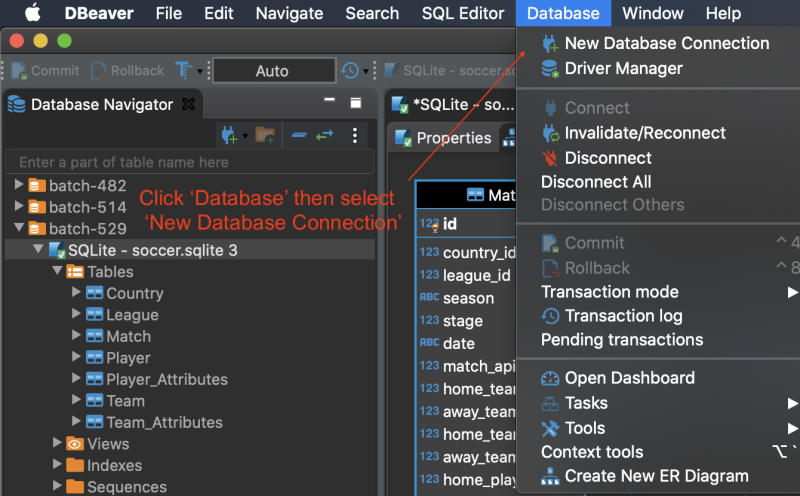Open the Navigate menu
The height and width of the screenshot is (496, 800).
[x=289, y=13]
